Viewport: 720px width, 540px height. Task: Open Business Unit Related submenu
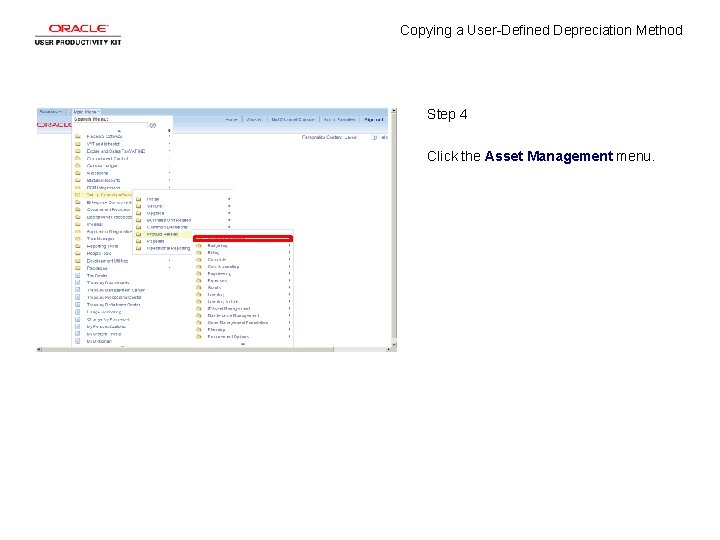[x=169, y=220]
